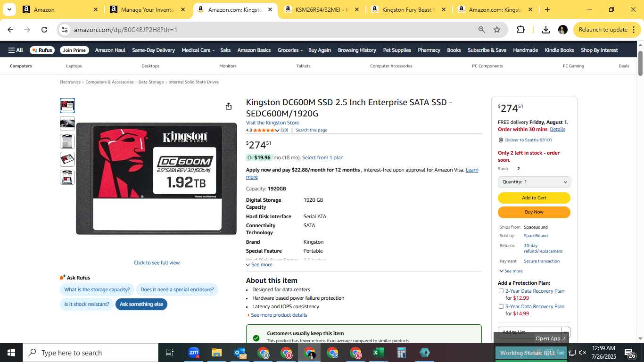The height and width of the screenshot is (362, 644).
Task: Open the Quantity dropdown
Action: [534, 182]
